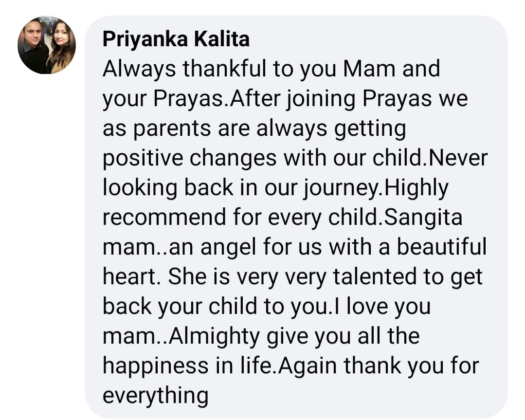Click the line "as parents are always getting"

(x=254, y=128)
